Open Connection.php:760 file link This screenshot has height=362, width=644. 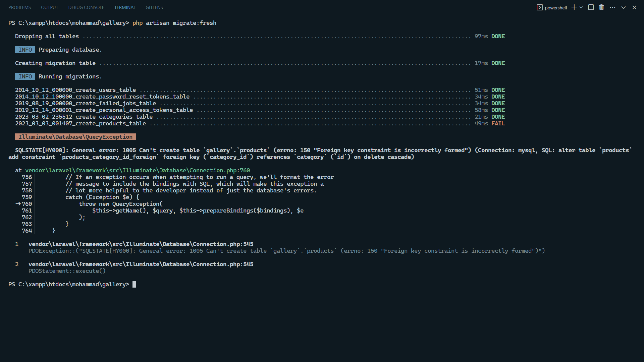tap(138, 170)
